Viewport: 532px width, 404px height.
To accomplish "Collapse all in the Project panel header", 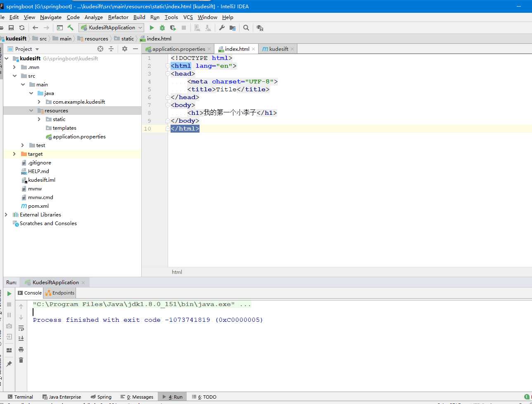I will [x=111, y=49].
